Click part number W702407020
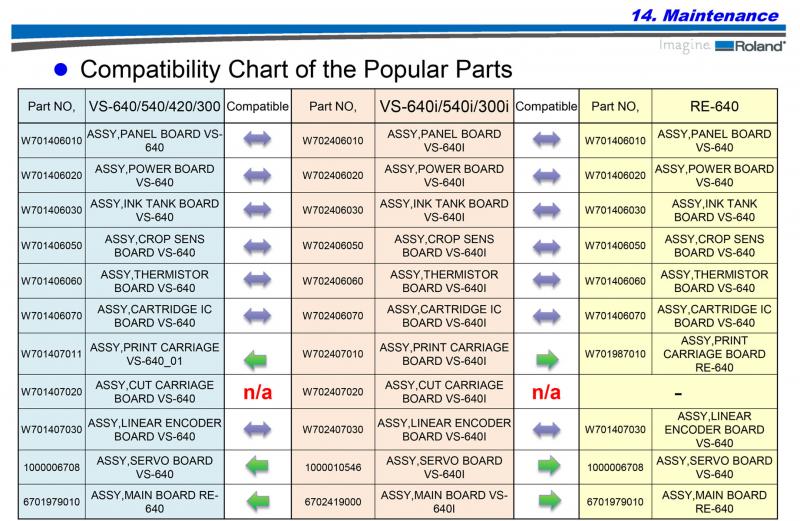Viewport: 800px width, 521px height. (x=333, y=392)
